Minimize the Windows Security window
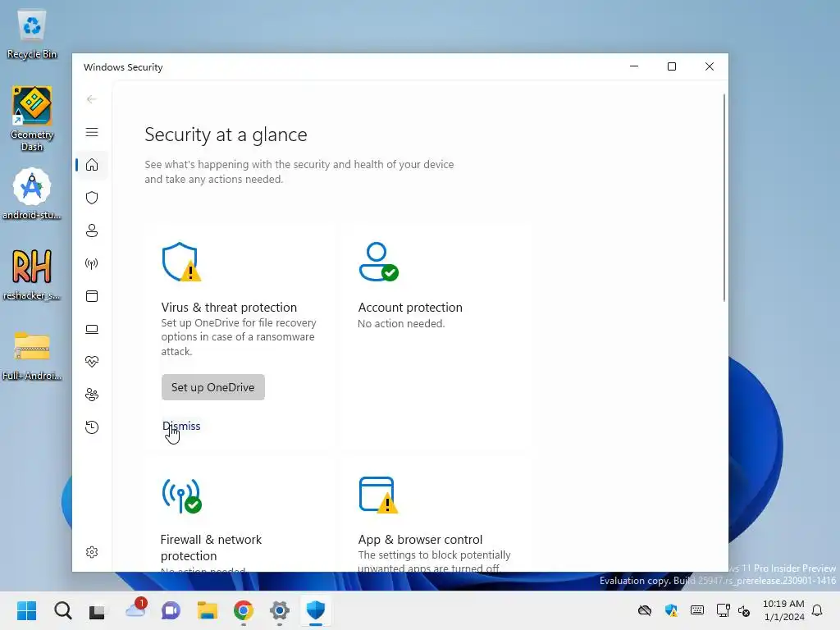Screen dimensions: 840x630 point(634,66)
